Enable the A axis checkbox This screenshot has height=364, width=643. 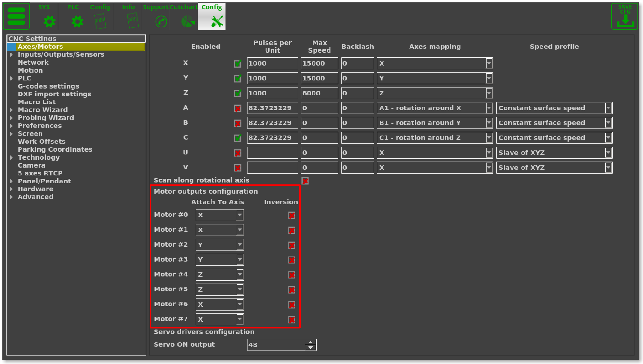coord(237,108)
